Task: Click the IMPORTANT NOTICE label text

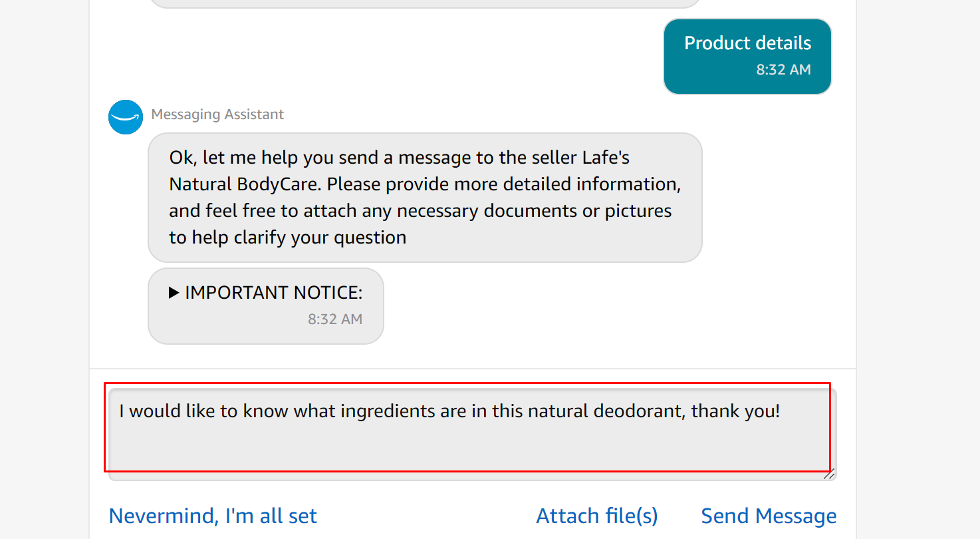Action: coord(273,293)
